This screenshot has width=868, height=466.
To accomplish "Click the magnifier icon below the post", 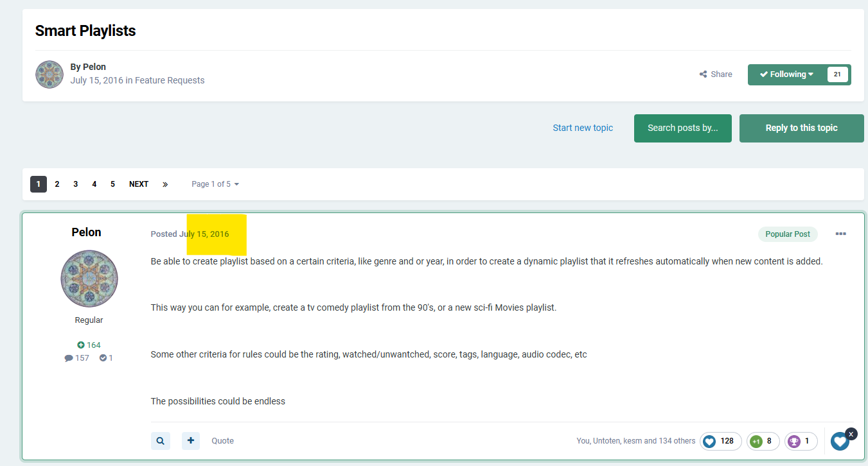I will pyautogui.click(x=161, y=441).
